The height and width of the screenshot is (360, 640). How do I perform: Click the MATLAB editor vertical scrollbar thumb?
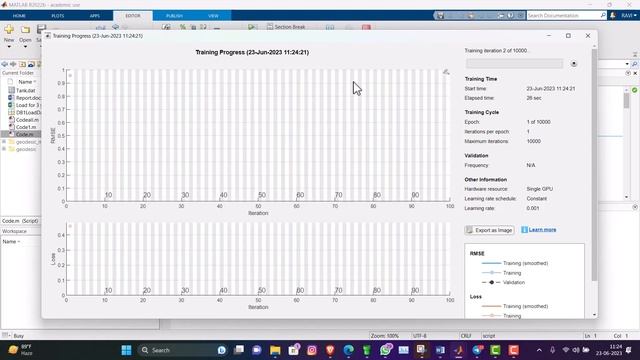click(627, 100)
